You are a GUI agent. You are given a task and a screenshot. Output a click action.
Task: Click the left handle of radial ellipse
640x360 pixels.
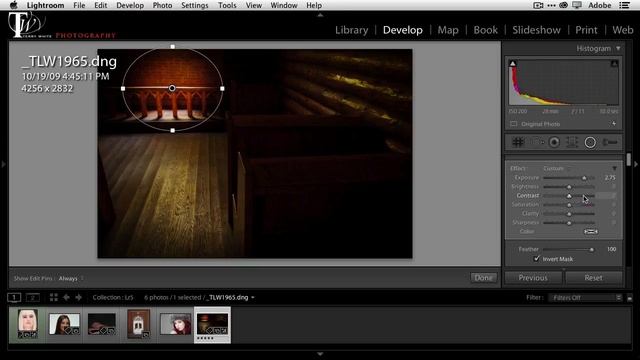coord(123,88)
